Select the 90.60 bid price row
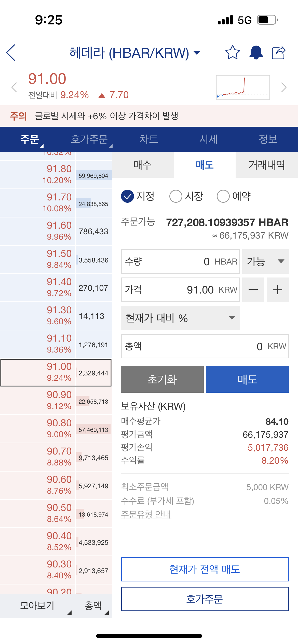Image resolution: width=298 pixels, height=644 pixels. (x=56, y=485)
